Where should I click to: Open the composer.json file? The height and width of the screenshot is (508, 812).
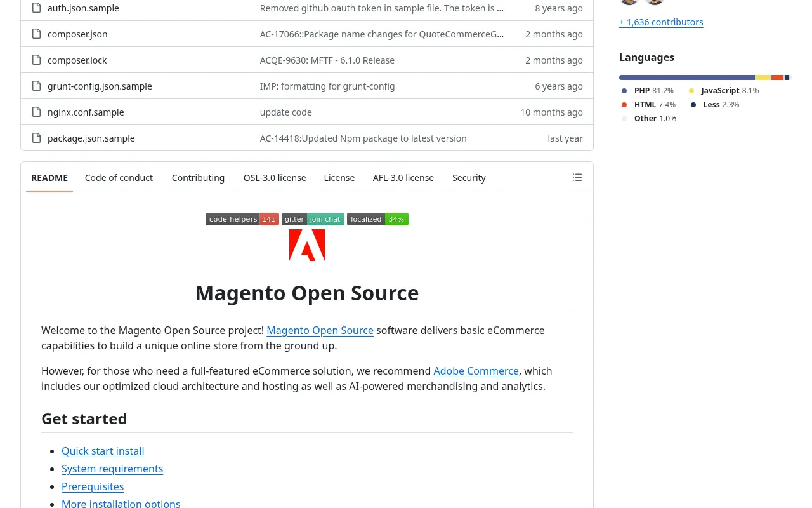click(x=77, y=34)
